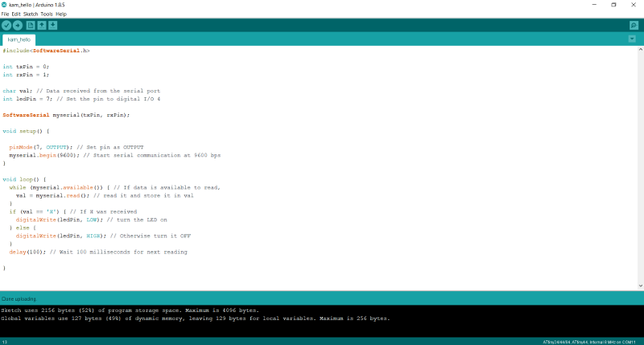Open the Help menu

point(61,14)
